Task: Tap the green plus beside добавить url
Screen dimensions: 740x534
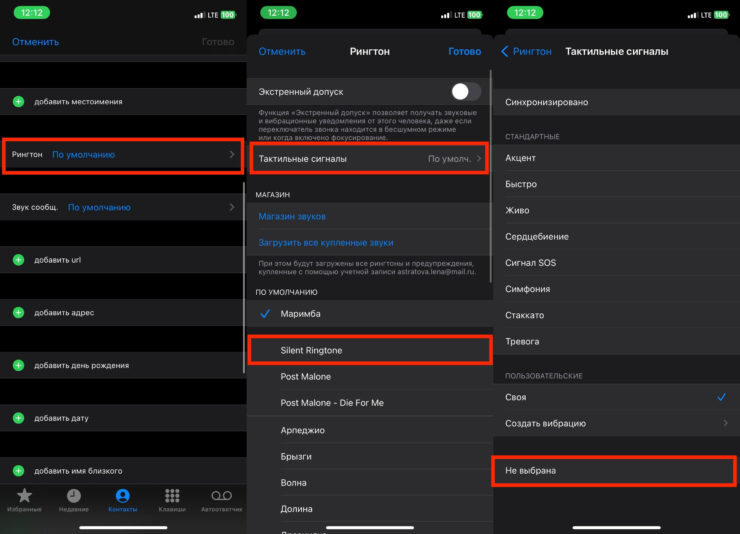Action: [18, 260]
